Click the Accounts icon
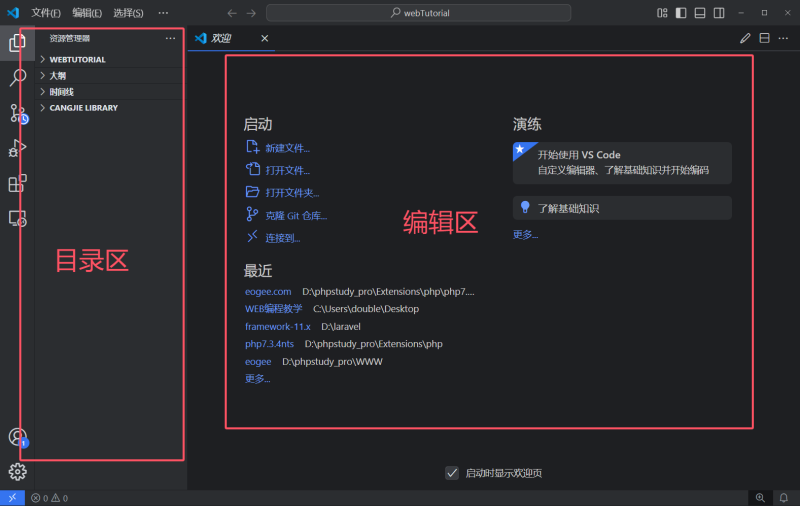 17,437
